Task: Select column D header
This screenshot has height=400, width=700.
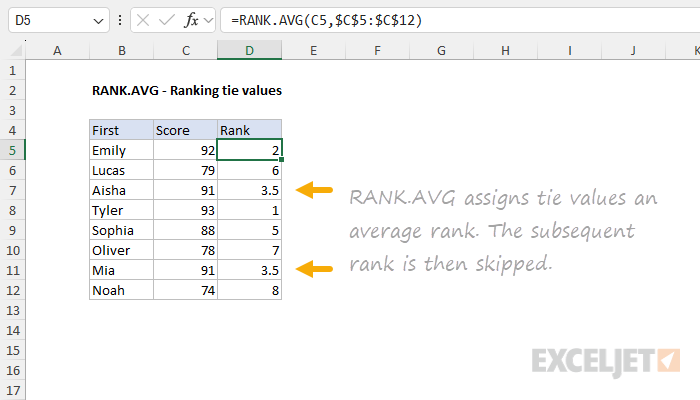Action: pos(250,50)
